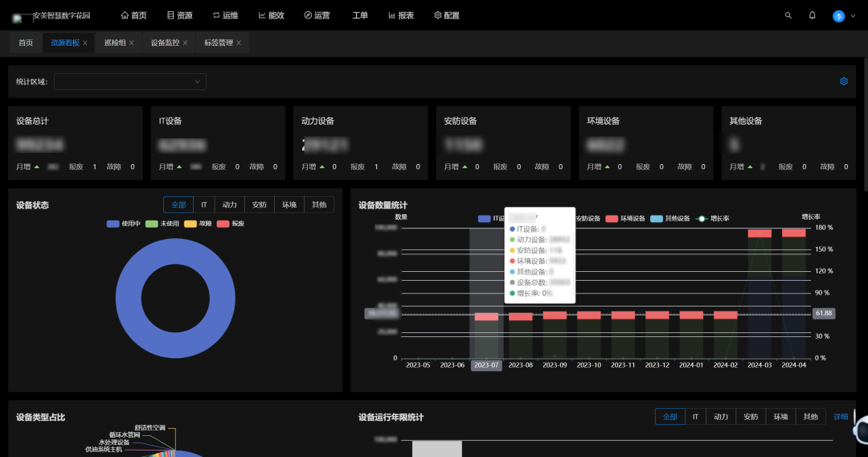Click the 其他设备 card title

click(x=746, y=121)
